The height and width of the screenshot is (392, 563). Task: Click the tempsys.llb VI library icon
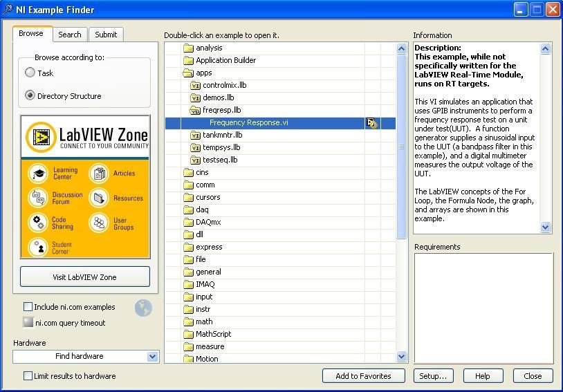coord(195,147)
